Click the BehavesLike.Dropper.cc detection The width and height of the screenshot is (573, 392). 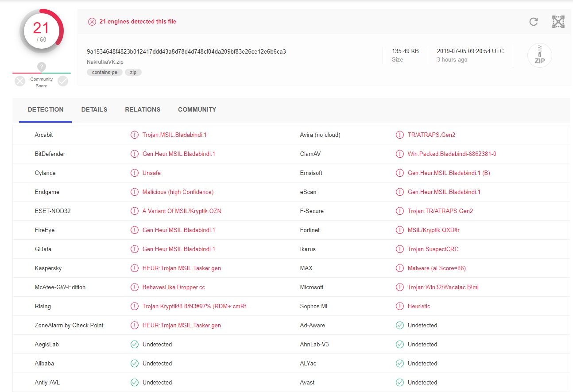pyautogui.click(x=174, y=287)
